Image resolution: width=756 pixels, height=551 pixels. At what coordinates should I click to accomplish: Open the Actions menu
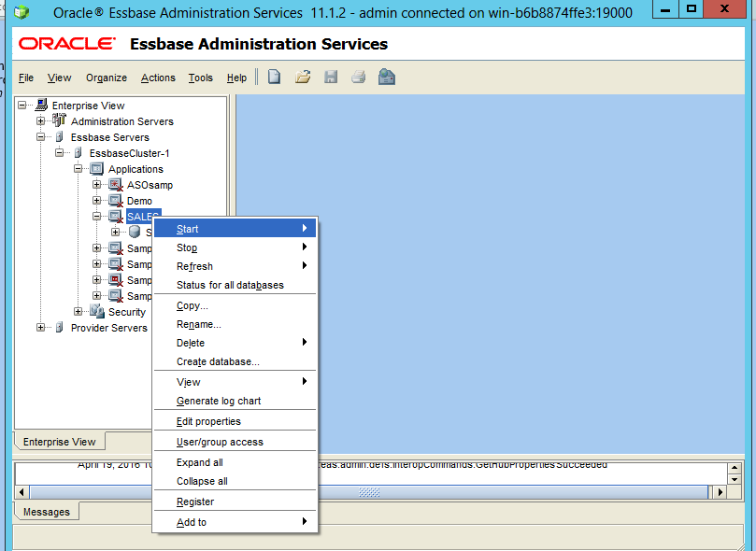(x=158, y=78)
